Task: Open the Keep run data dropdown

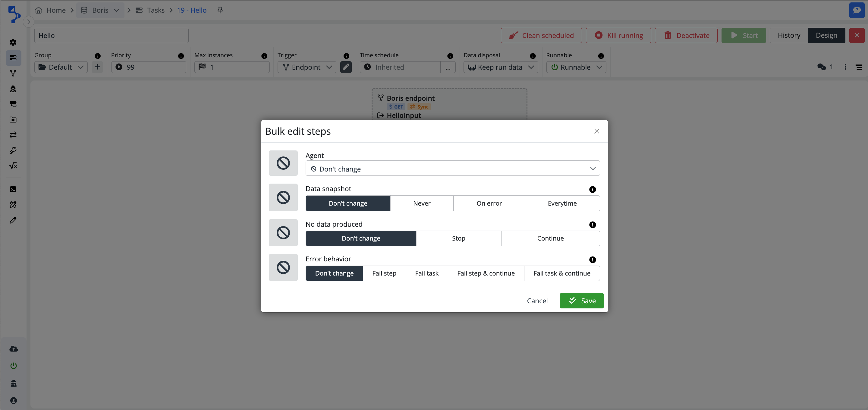Action: [x=500, y=67]
